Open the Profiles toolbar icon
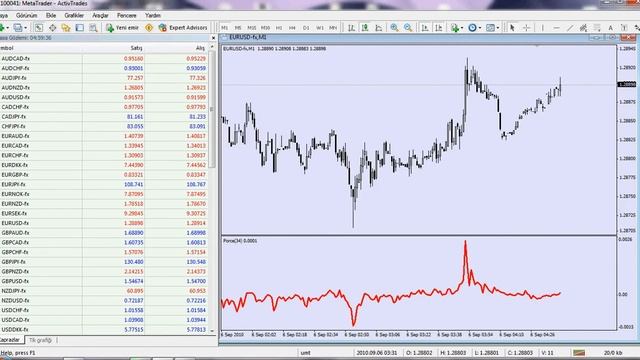The height and width of the screenshot is (360, 640). [18, 28]
